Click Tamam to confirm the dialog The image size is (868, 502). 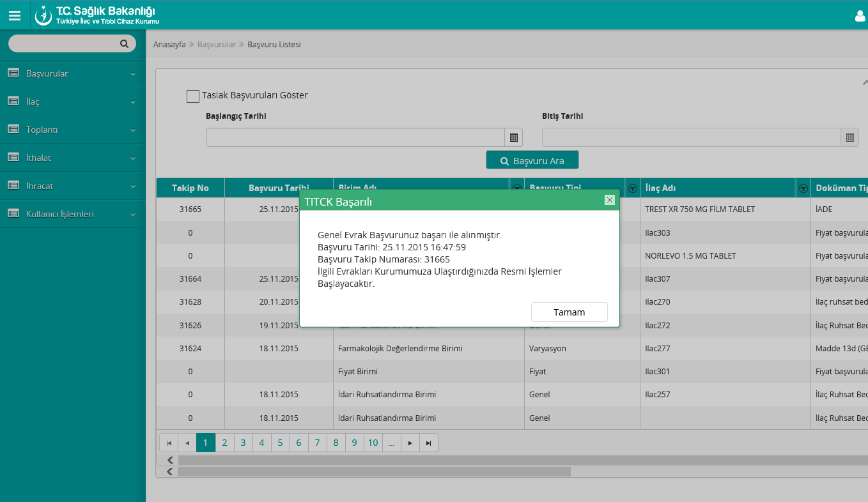point(570,312)
